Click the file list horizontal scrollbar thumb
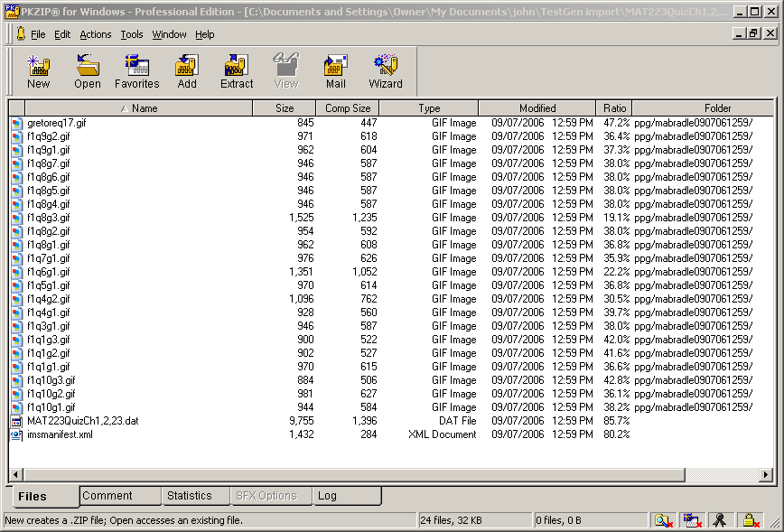This screenshot has width=784, height=532. coord(354,474)
